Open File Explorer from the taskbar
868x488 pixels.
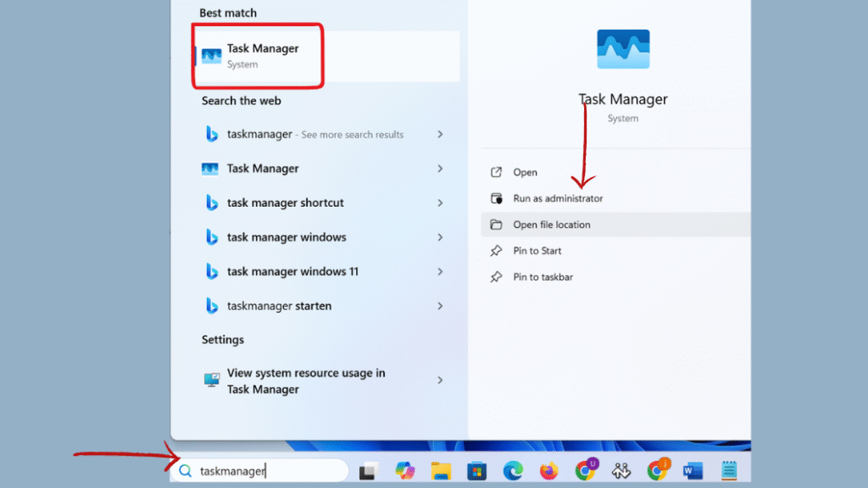coord(441,471)
